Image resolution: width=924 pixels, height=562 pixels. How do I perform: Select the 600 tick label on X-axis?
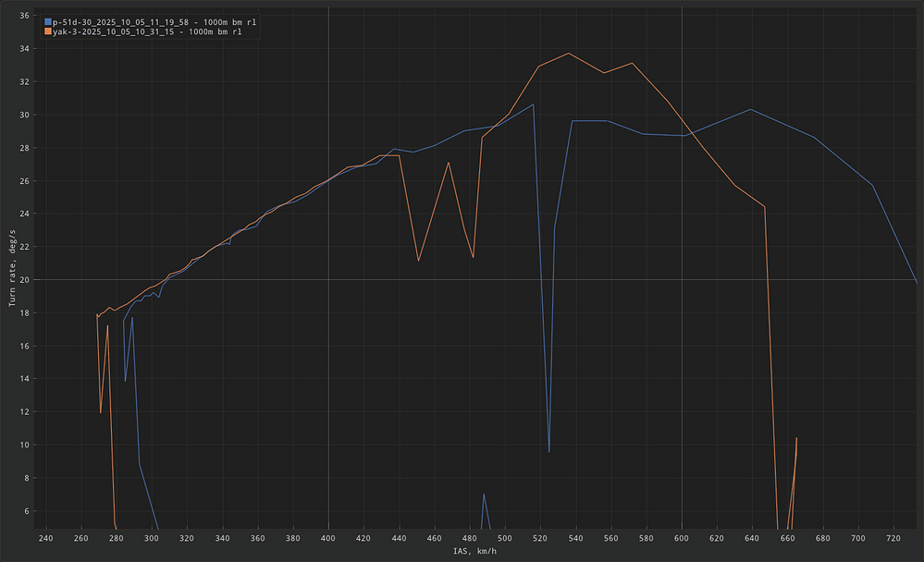point(682,538)
